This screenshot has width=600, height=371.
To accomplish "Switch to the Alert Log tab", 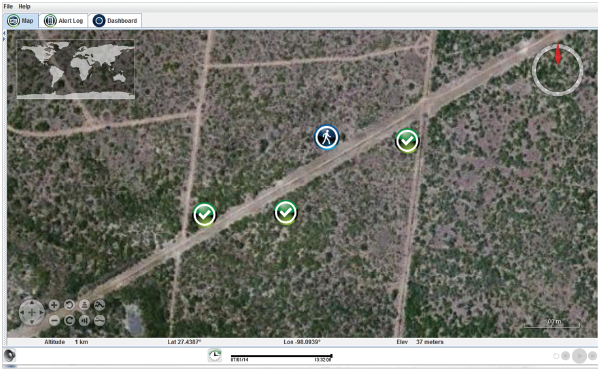I will coord(64,21).
